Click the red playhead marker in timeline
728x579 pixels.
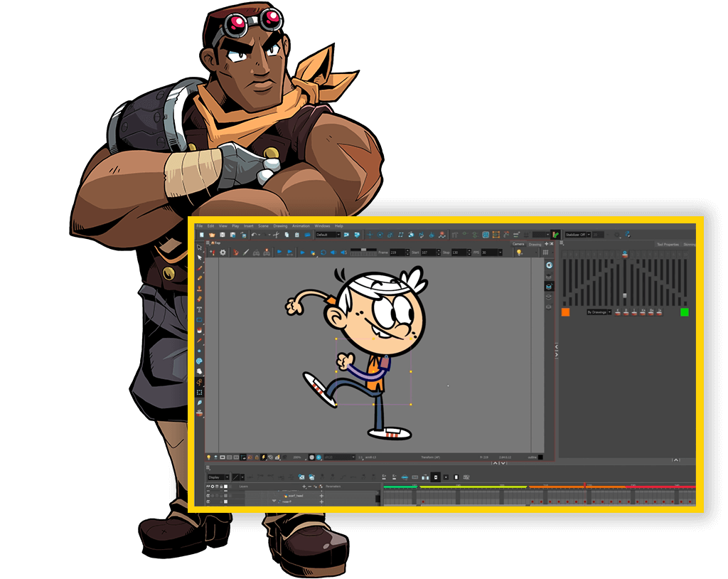584,485
